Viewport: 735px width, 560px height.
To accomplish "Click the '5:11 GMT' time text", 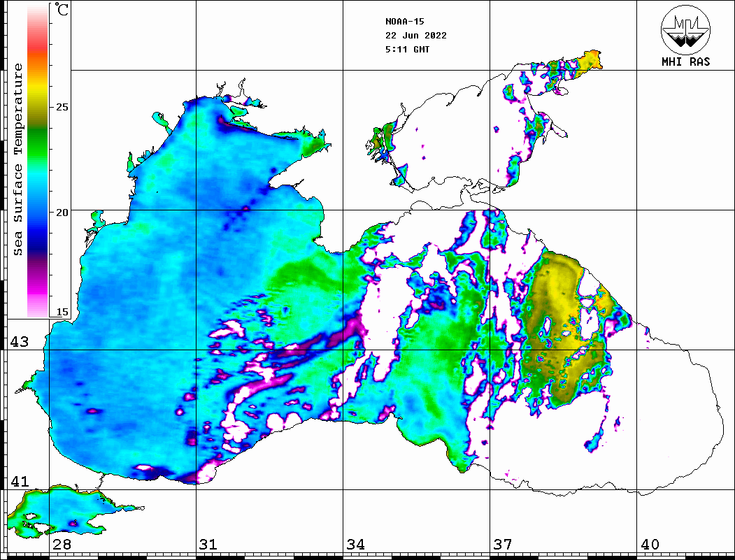I will (407, 50).
